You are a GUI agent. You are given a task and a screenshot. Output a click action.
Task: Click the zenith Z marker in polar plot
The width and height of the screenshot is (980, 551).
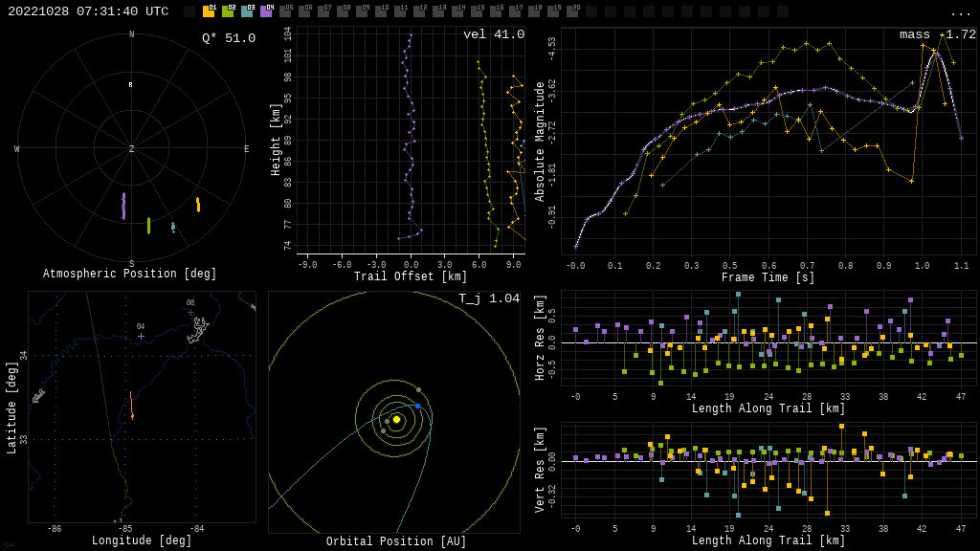pyautogui.click(x=132, y=149)
